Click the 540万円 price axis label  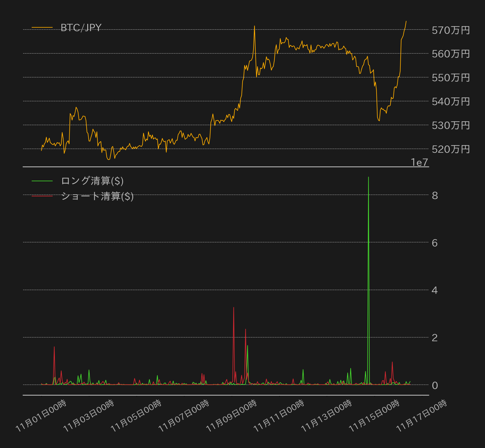coord(451,102)
